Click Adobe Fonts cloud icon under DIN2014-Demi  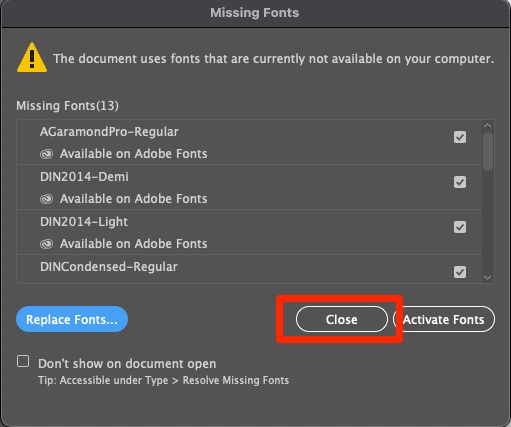pyautogui.click(x=46, y=199)
